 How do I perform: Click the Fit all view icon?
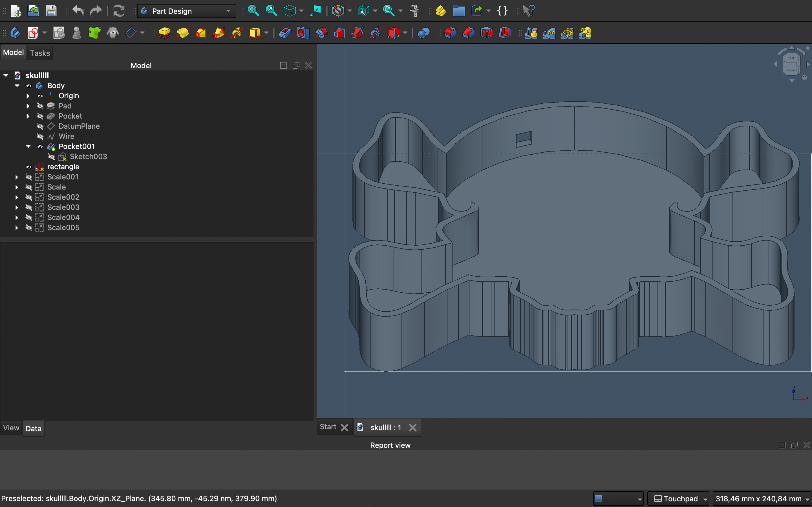pos(253,11)
